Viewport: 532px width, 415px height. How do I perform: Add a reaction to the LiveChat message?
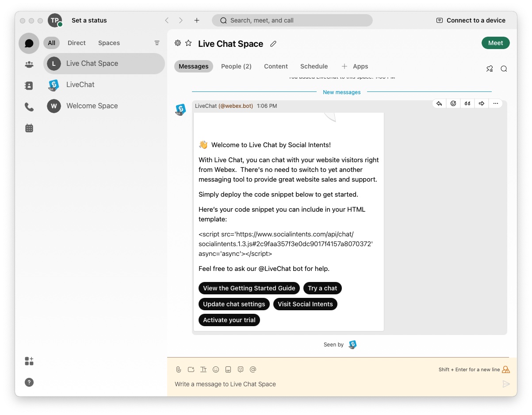tap(453, 103)
